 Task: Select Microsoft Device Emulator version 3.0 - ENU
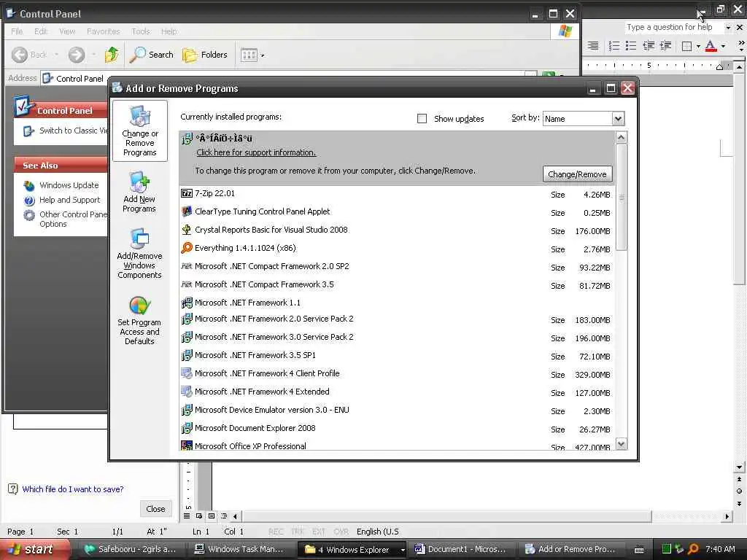coord(397,410)
